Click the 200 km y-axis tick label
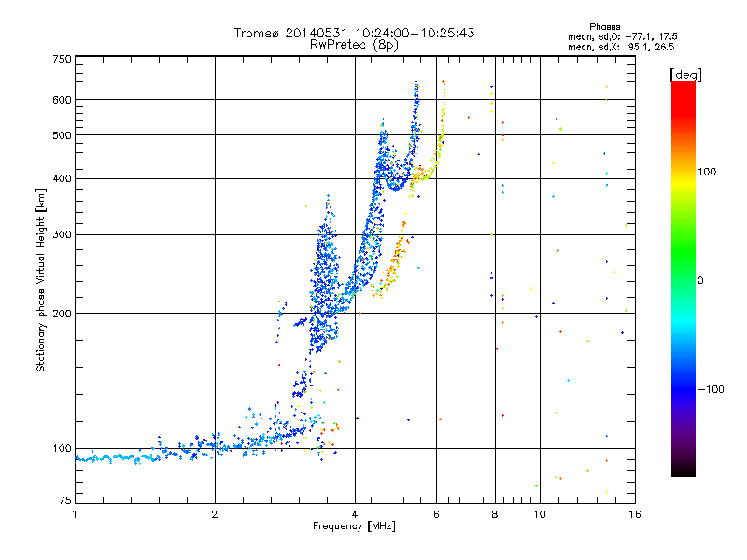The image size is (747, 560). [x=62, y=314]
